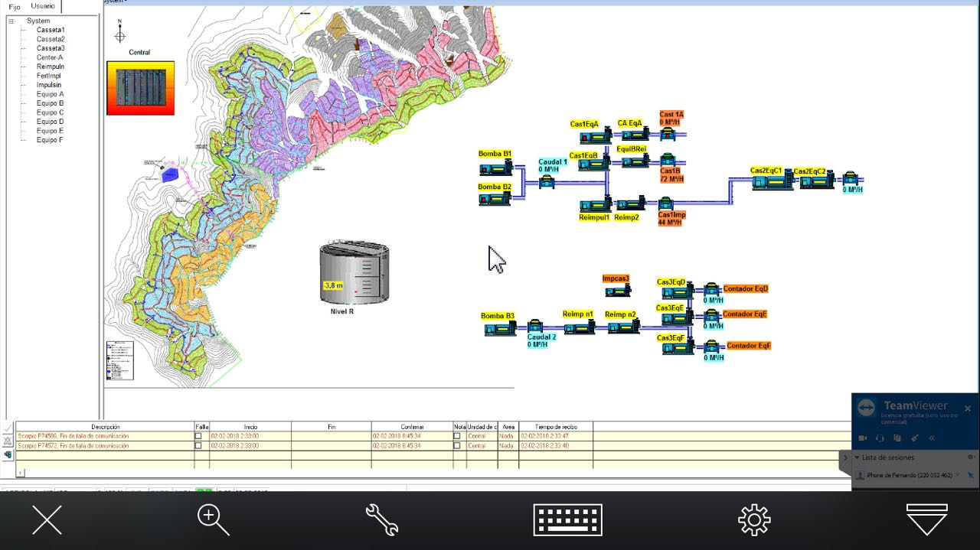This screenshot has width=980, height=550.
Task: Toggle Falla checkbox for Scorpio P74586 row
Action: tap(198, 436)
